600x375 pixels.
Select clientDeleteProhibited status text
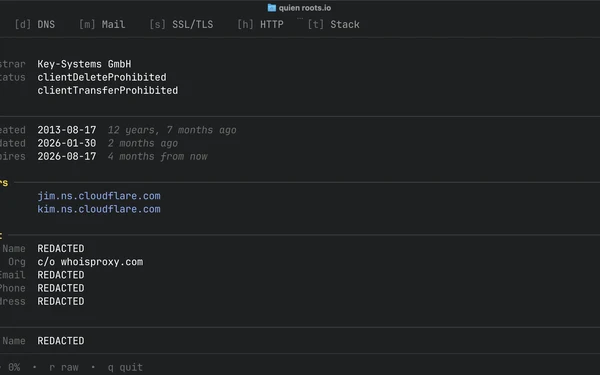point(102,77)
